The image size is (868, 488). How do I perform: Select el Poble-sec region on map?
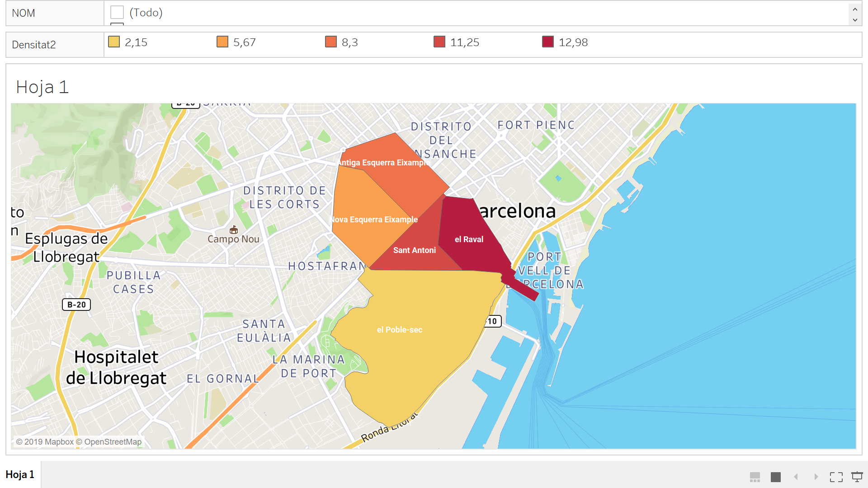(x=400, y=330)
